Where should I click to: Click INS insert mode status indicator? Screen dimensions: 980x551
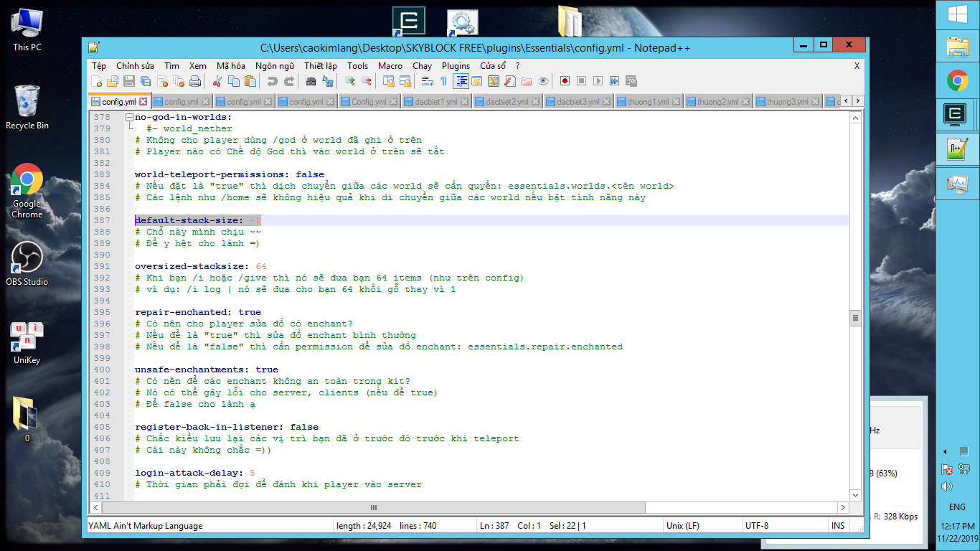[x=837, y=526]
